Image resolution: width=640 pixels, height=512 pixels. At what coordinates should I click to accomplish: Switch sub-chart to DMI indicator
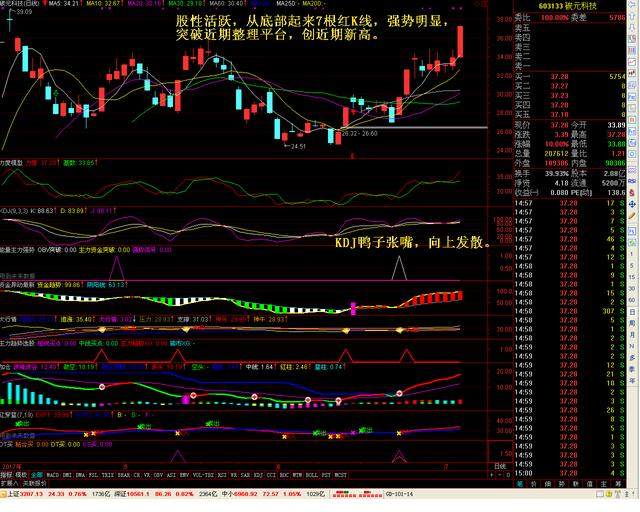68,475
